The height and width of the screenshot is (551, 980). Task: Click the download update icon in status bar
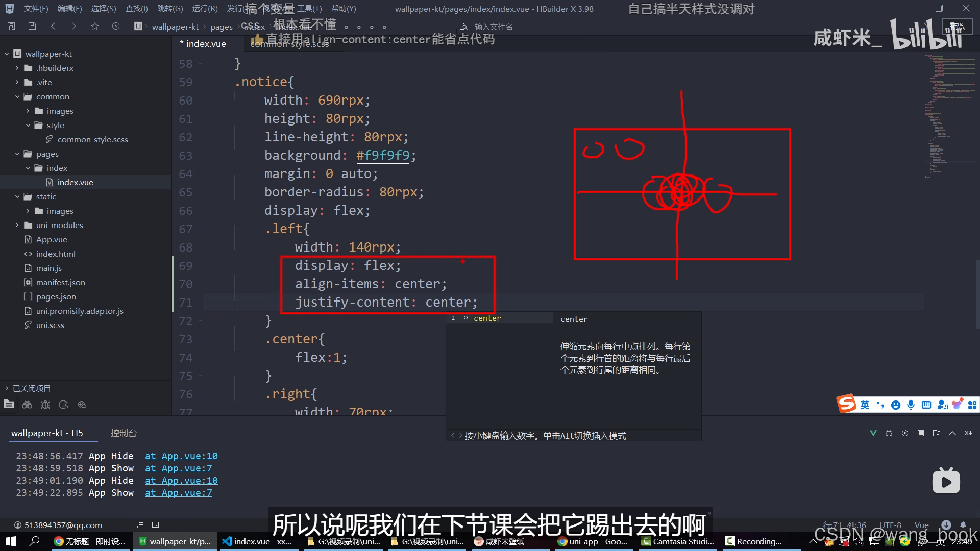coord(946,524)
